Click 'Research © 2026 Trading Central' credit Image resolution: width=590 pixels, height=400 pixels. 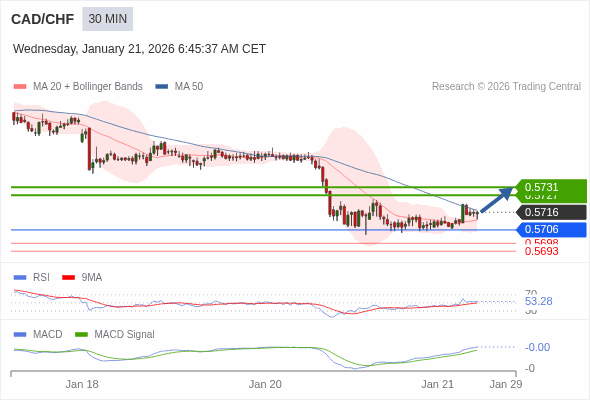(506, 87)
